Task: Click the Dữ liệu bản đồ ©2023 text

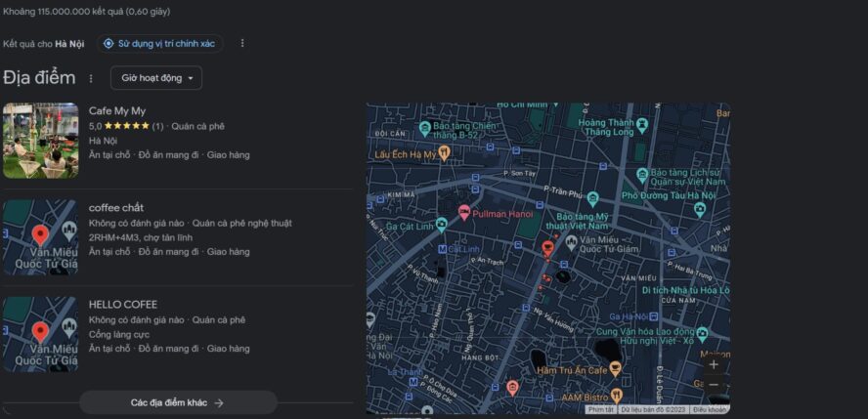Action: point(653,409)
